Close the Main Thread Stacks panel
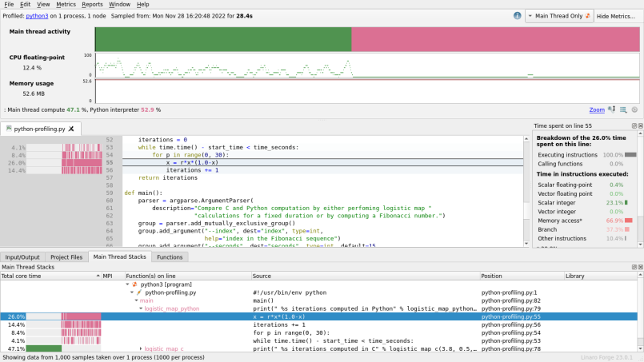 point(640,267)
